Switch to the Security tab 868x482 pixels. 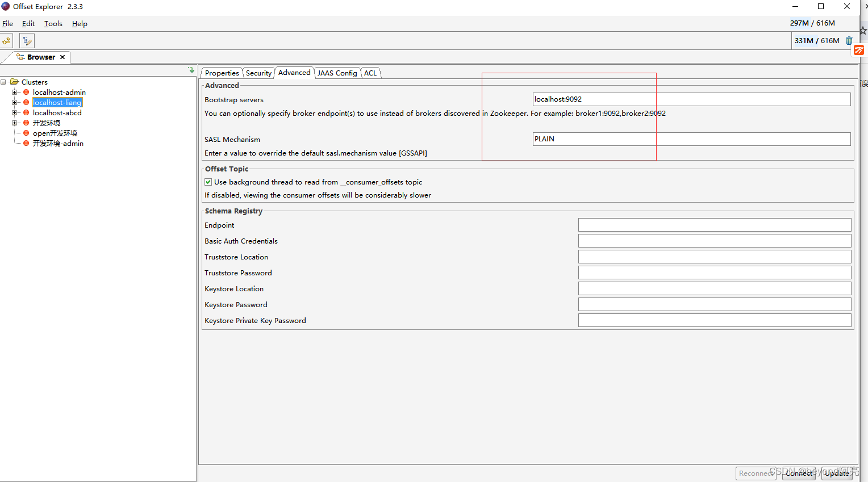[x=259, y=73]
